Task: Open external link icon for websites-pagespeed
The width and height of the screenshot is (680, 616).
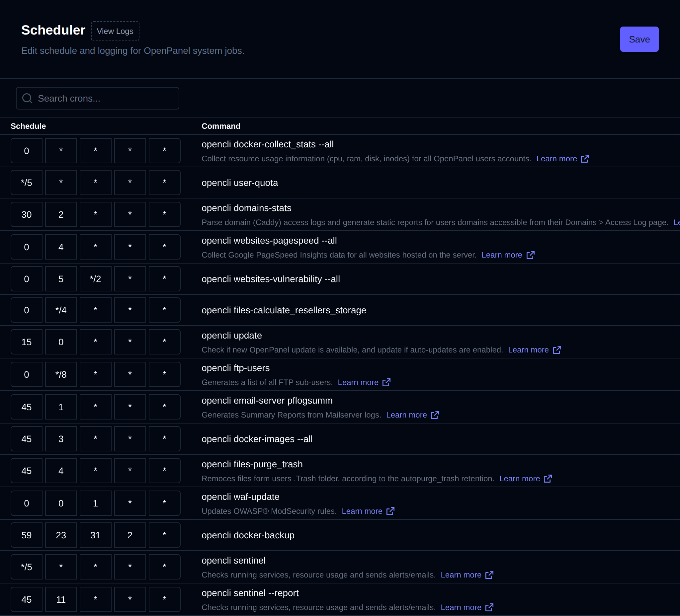Action: (x=530, y=255)
